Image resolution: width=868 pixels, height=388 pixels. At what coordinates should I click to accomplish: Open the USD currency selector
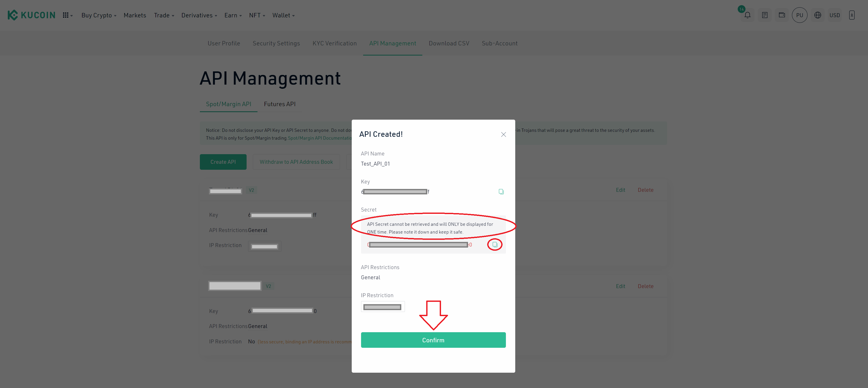point(834,15)
